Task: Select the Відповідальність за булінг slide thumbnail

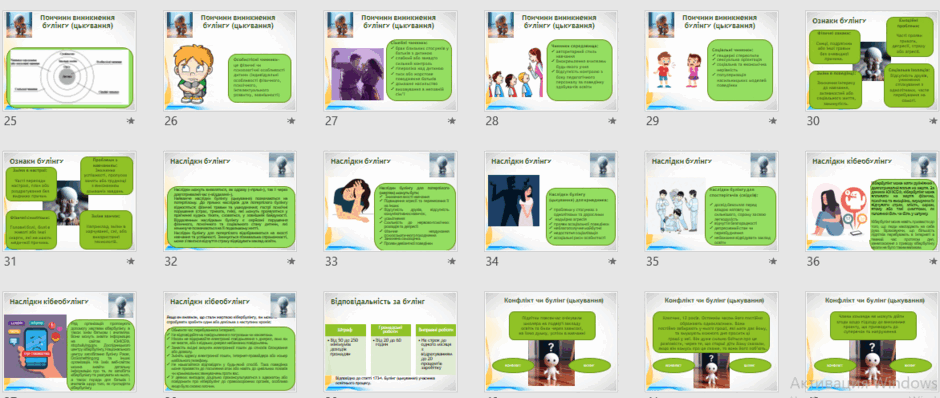Action: pyautogui.click(x=391, y=342)
